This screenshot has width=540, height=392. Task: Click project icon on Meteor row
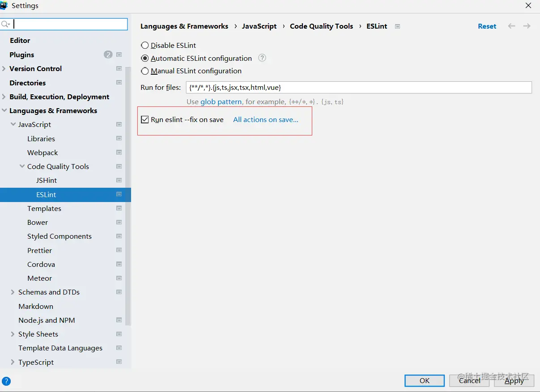coord(119,278)
